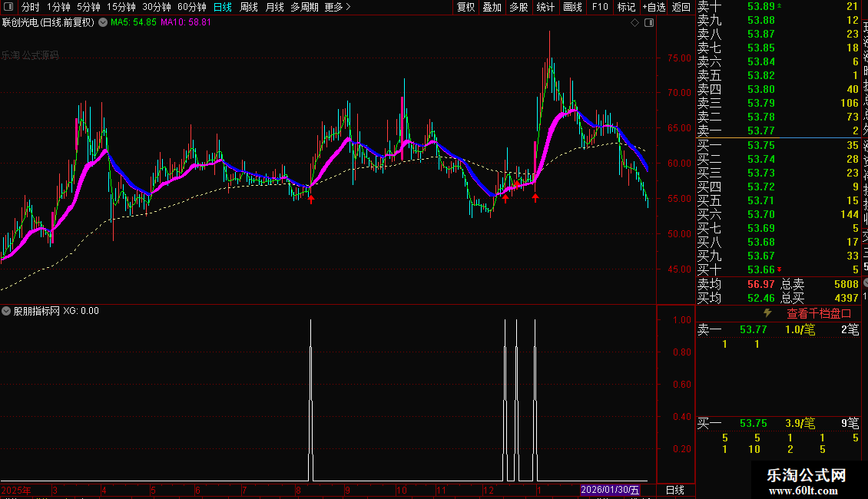Click the 联创光电(日线.前复权) chart title
This screenshot has width=868, height=499.
coord(48,23)
